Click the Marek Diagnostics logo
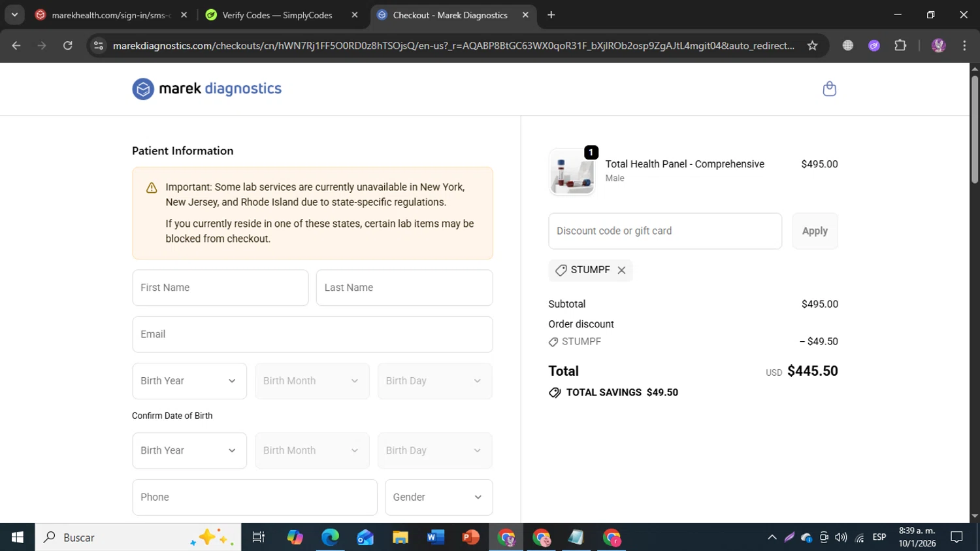 click(x=206, y=88)
